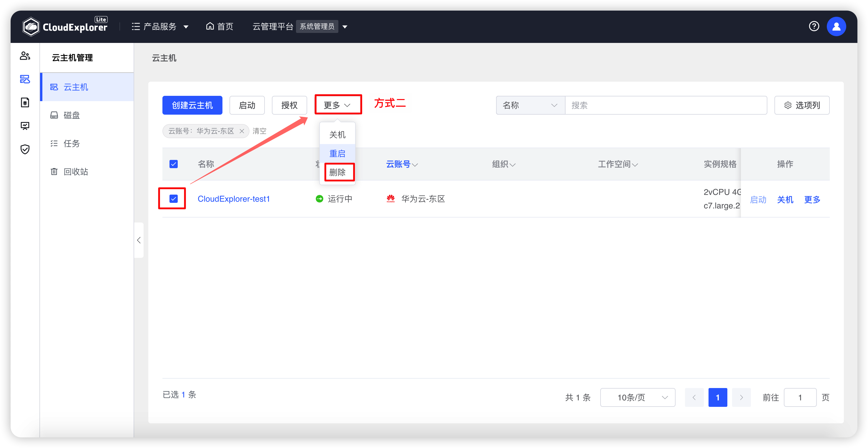This screenshot has height=448, width=868.
Task: Go to the next page arrow
Action: [741, 397]
